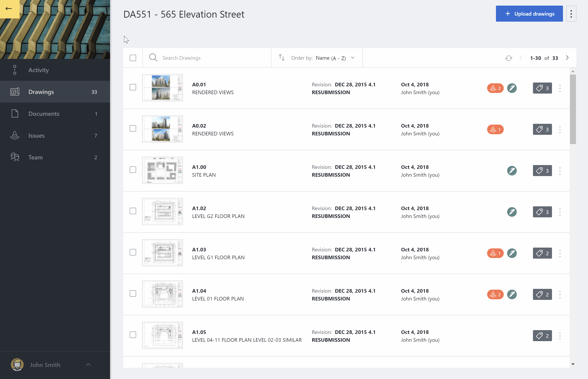The image size is (588, 379).
Task: Open the A1.00 site plan thumbnail
Action: pos(163,170)
